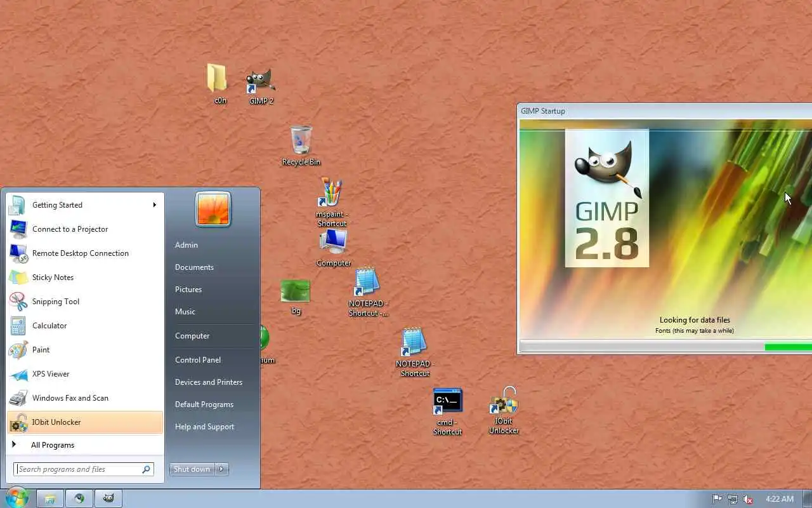
Task: Select the Recycle Bin desktop icon
Action: (301, 145)
